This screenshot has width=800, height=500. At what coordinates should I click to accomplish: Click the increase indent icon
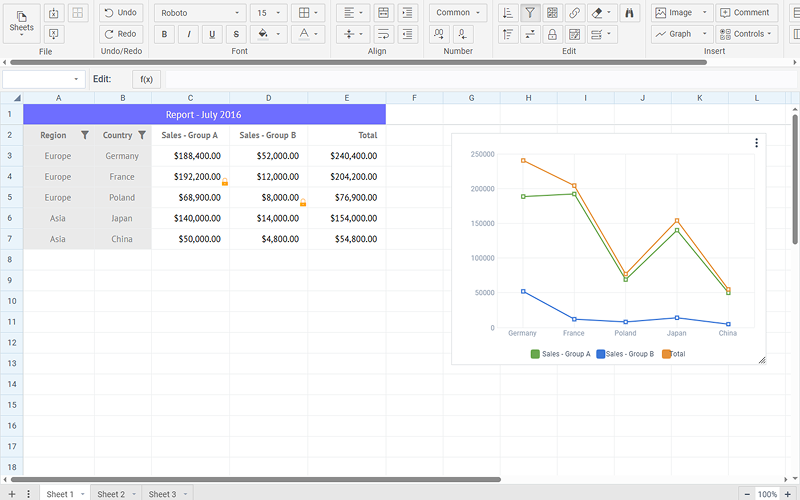408,13
